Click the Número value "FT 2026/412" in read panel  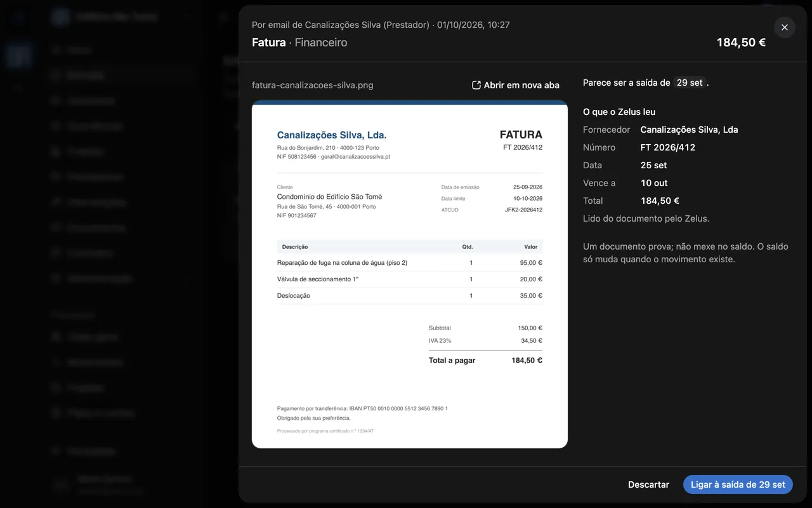(x=668, y=147)
